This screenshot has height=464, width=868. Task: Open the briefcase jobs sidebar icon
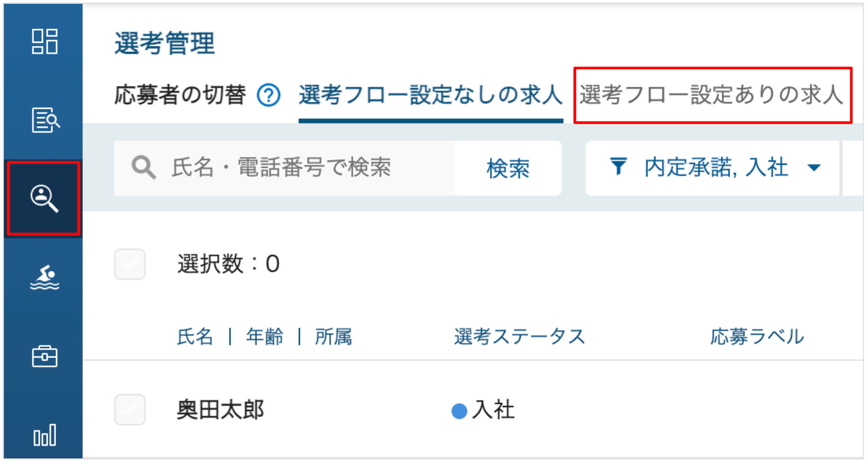pos(45,356)
